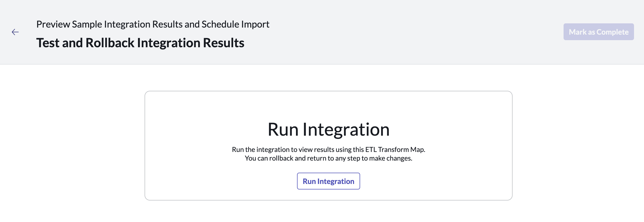Click the large 'Run Integration' card title
Image resolution: width=644 pixels, height=222 pixels.
[329, 129]
